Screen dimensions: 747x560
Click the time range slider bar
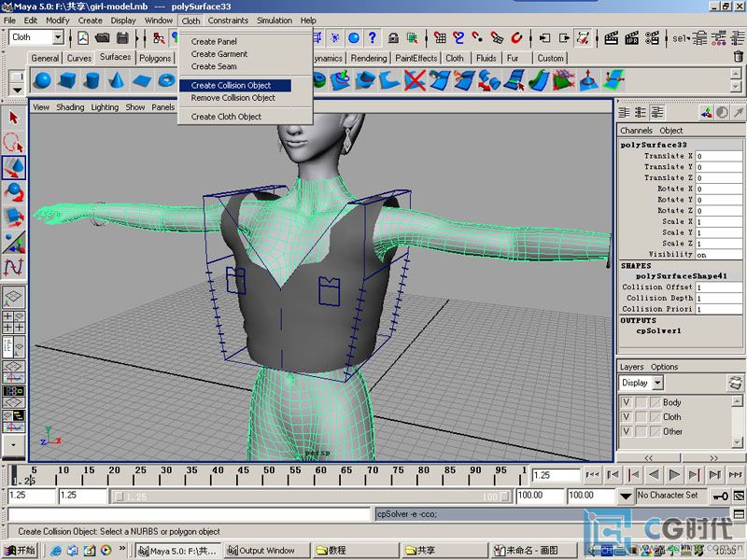click(x=312, y=497)
